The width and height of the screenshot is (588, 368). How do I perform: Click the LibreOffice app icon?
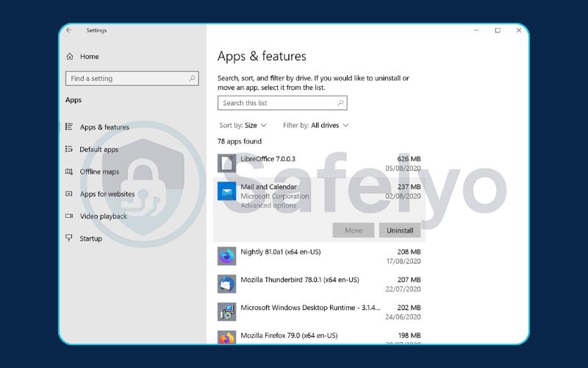(226, 163)
